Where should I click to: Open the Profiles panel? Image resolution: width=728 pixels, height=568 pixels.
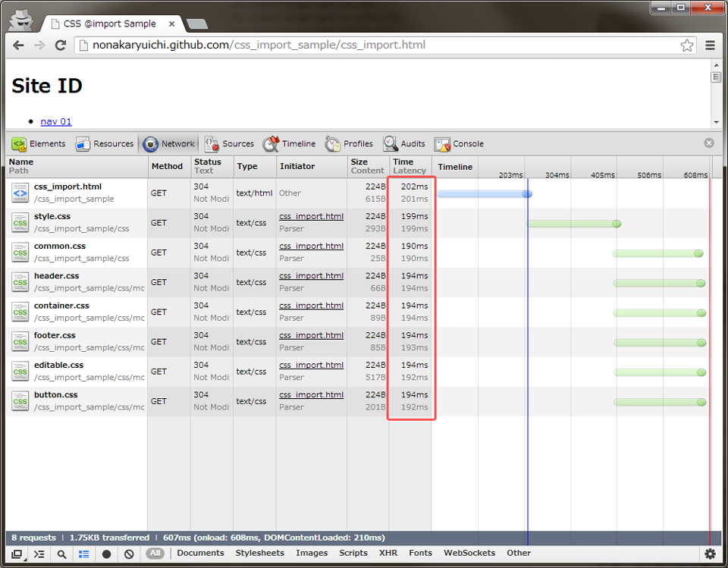coord(350,144)
